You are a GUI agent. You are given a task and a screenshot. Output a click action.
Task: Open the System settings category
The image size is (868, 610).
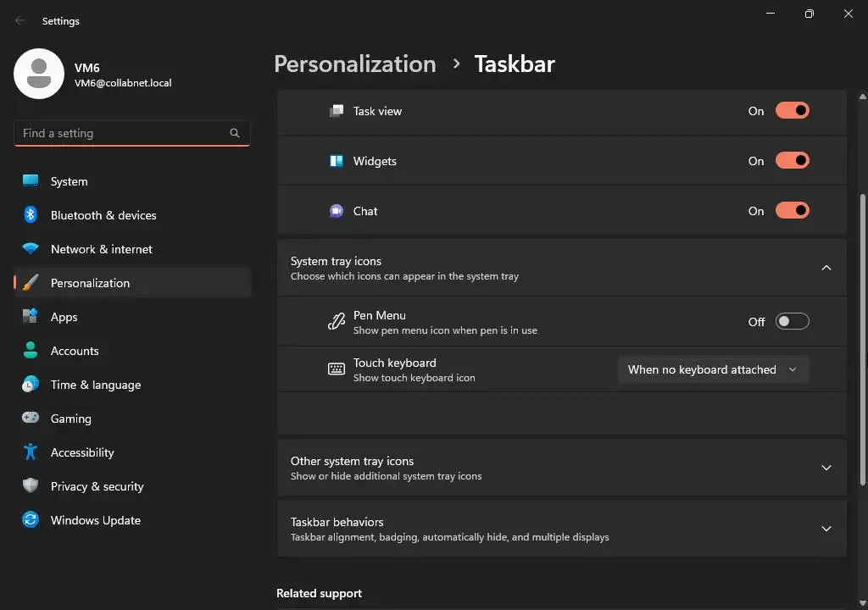coord(69,181)
